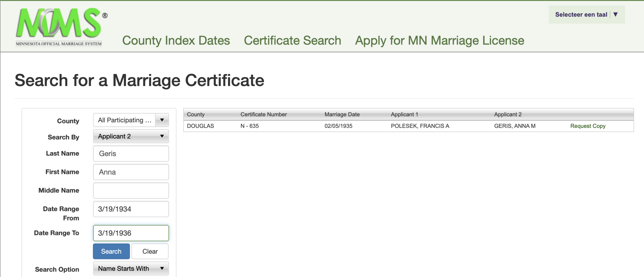Click the Date Range From field
The width and height of the screenshot is (644, 277).
click(131, 209)
